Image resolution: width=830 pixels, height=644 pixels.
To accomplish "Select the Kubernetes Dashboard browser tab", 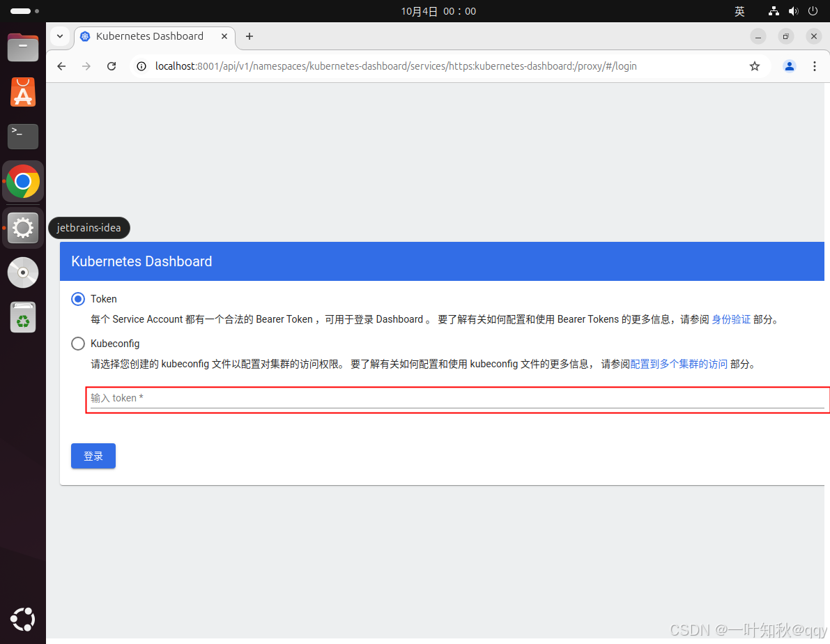I will [153, 36].
